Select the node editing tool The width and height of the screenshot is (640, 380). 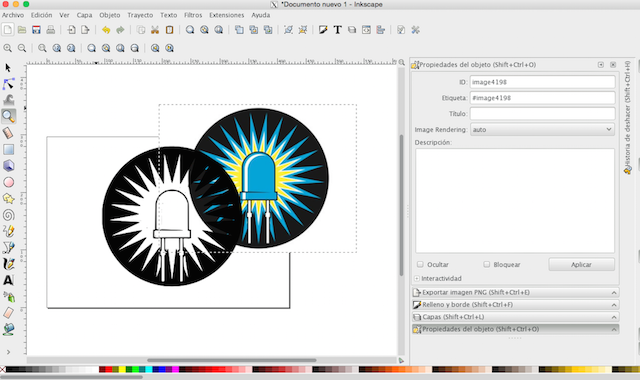coord(9,84)
